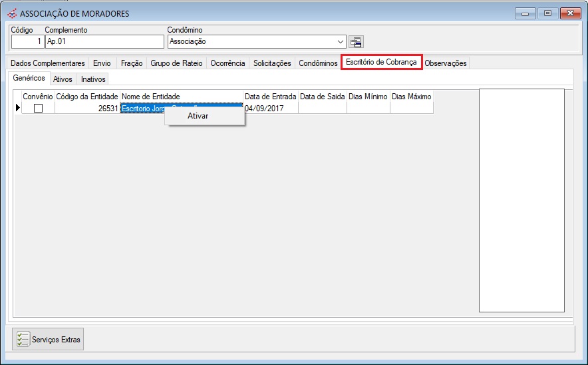Click the row indicator arrow in grid
This screenshot has width=588, height=365.
(17, 109)
